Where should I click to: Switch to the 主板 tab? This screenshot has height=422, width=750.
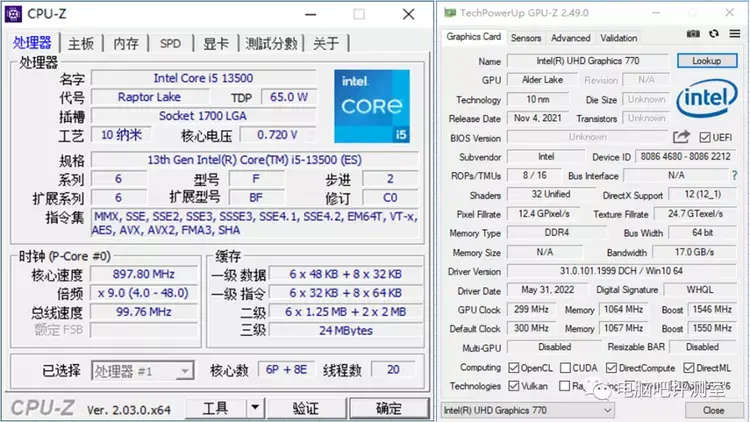pyautogui.click(x=81, y=44)
